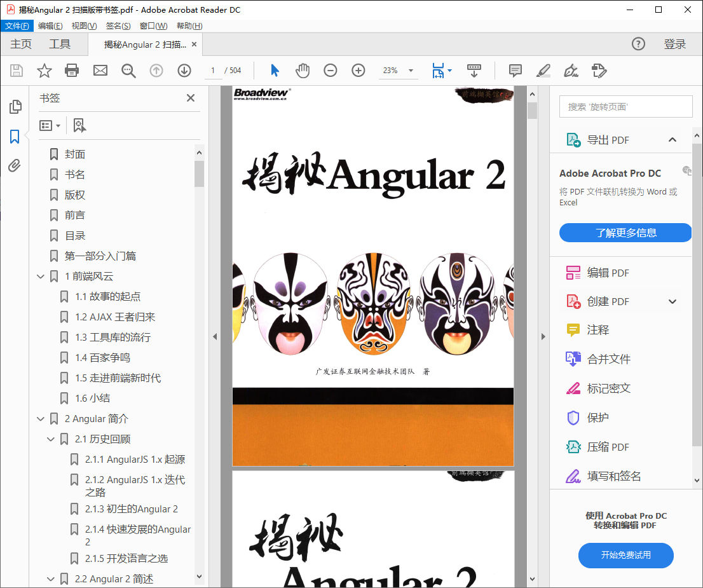Open zoom level dropdown at 23%
The height and width of the screenshot is (588, 703).
pyautogui.click(x=411, y=71)
